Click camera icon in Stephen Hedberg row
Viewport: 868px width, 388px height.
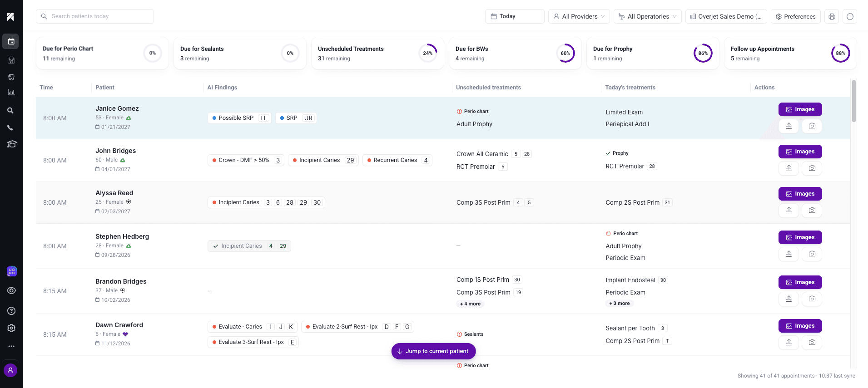point(812,254)
